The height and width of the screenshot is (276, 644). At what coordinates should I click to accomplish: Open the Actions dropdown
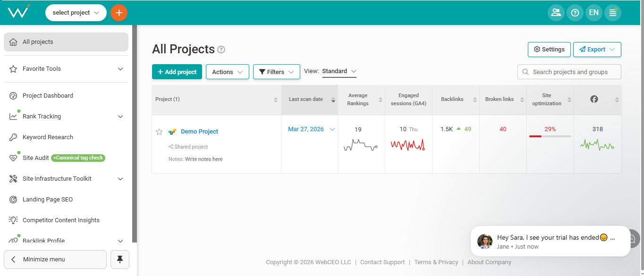(x=228, y=72)
